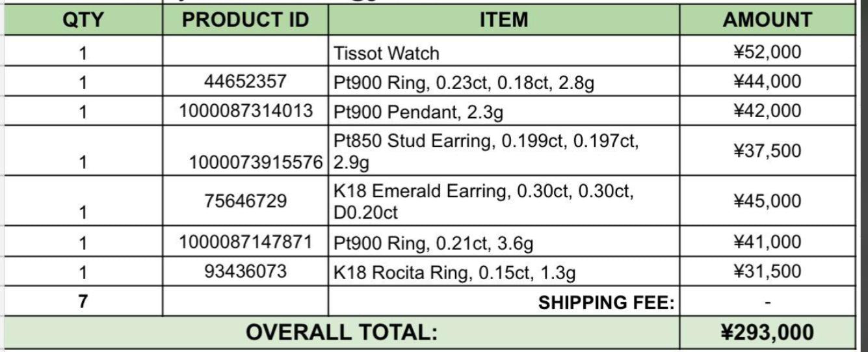Select the Tissot Watch item cell

[386, 53]
